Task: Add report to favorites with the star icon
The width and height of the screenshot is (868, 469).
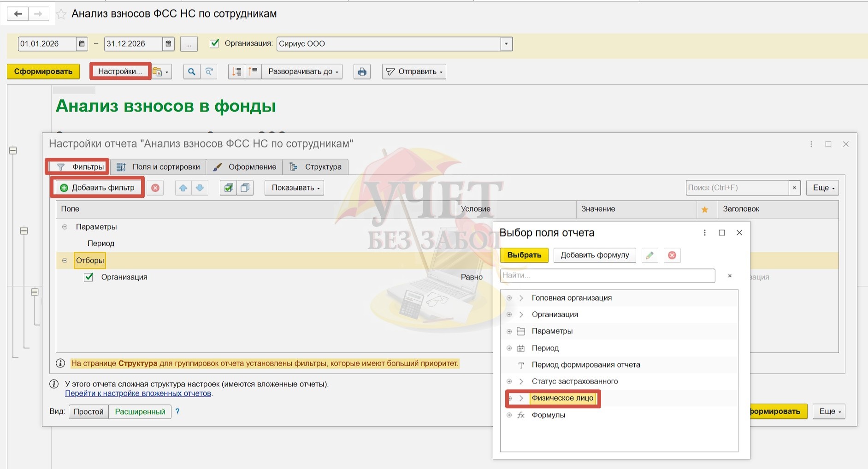Action: [61, 14]
